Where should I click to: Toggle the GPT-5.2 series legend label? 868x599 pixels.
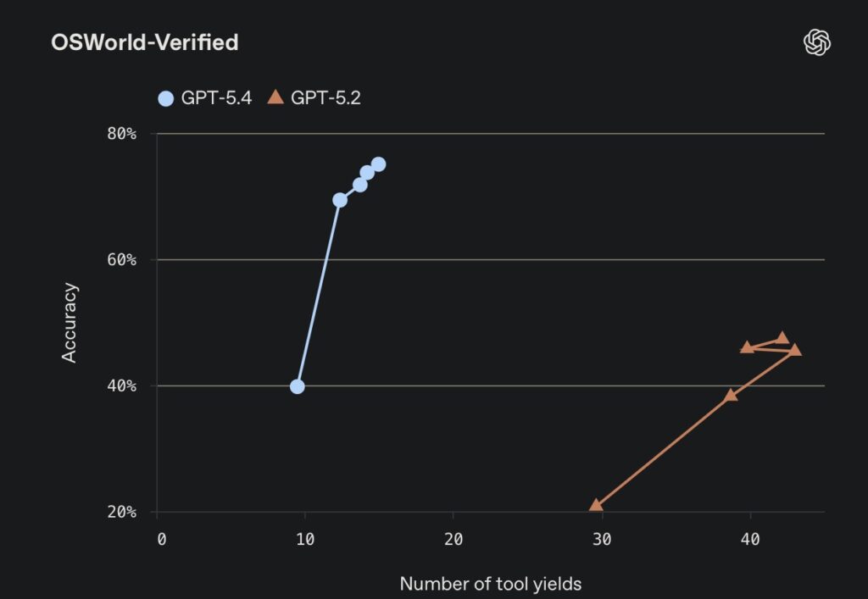click(x=325, y=98)
